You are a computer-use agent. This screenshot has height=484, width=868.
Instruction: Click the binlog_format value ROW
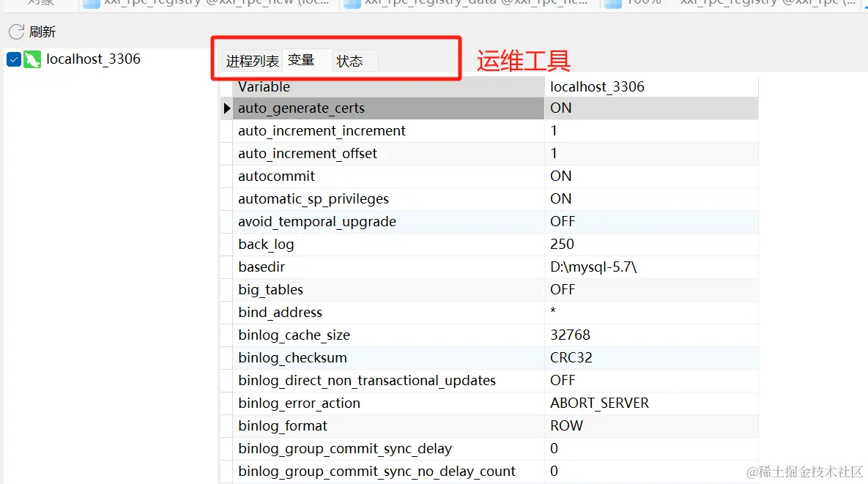(x=566, y=426)
